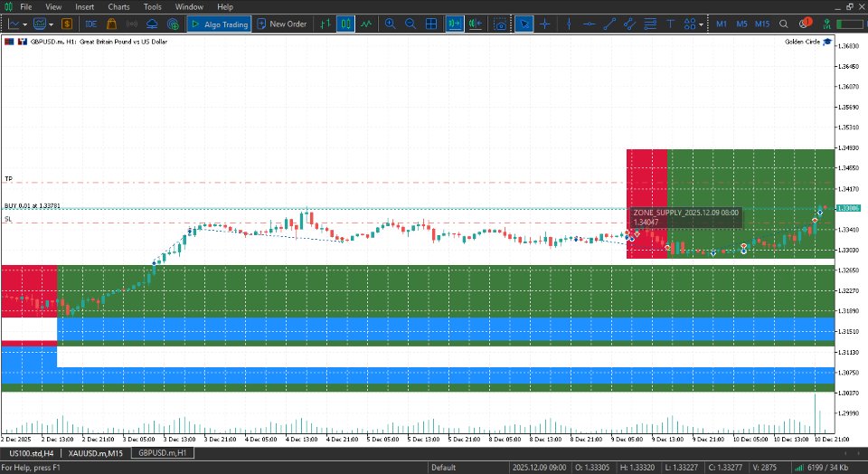Open the VPS cloud hosting icon
This screenshot has width=868, height=474.
[x=152, y=24]
